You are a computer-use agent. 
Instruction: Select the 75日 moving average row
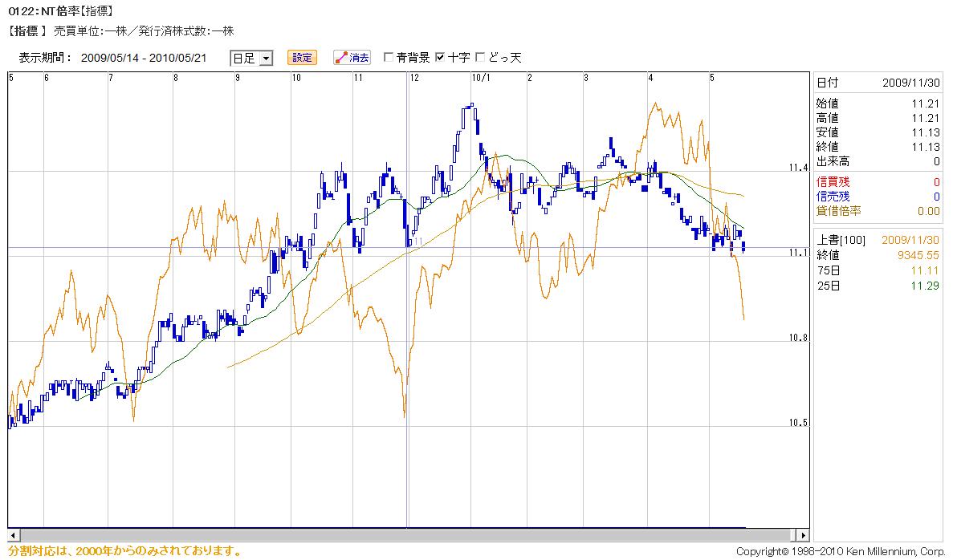pos(878,271)
